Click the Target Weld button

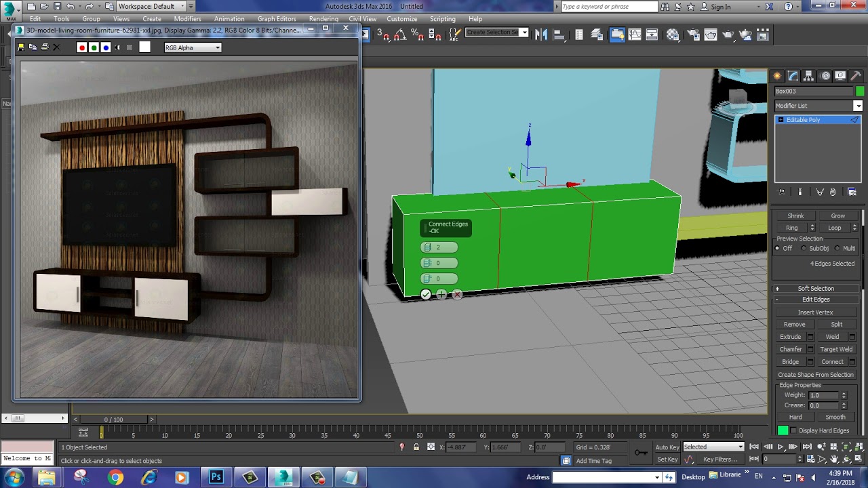[x=836, y=350]
